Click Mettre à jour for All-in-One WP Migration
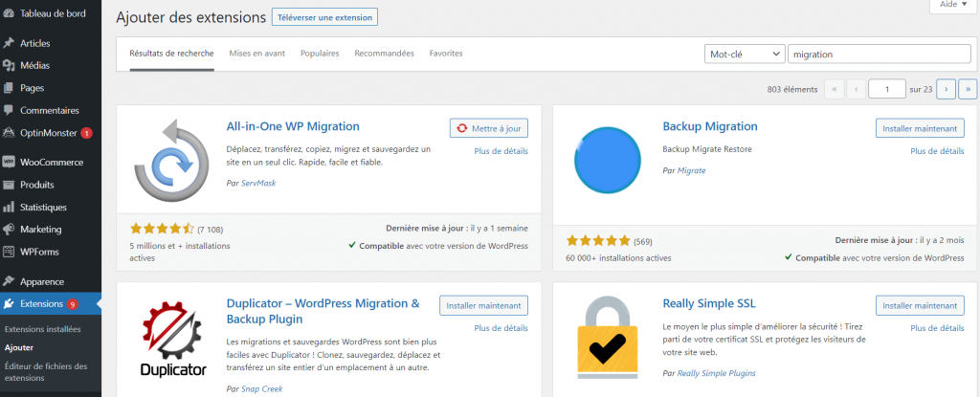Image resolution: width=980 pixels, height=397 pixels. (x=488, y=128)
